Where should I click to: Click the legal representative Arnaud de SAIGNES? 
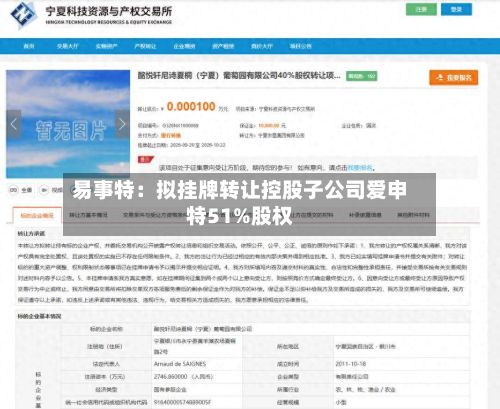[180, 364]
